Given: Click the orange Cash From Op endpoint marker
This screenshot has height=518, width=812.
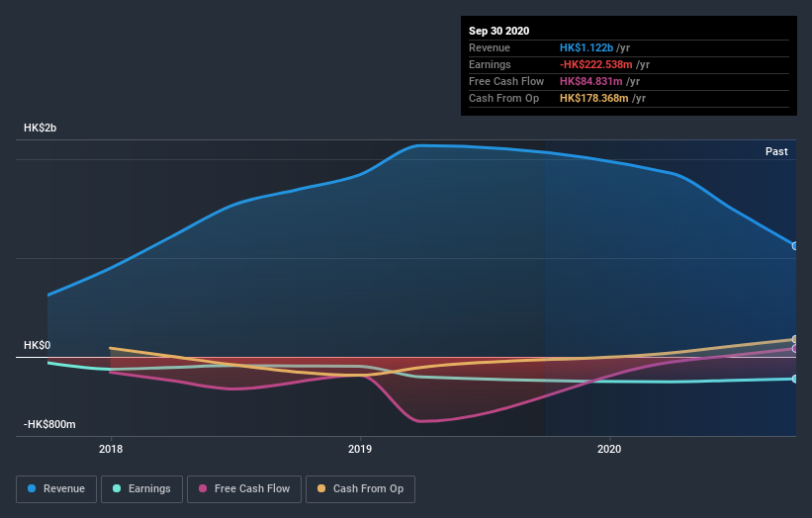Looking at the screenshot, I should click(795, 339).
